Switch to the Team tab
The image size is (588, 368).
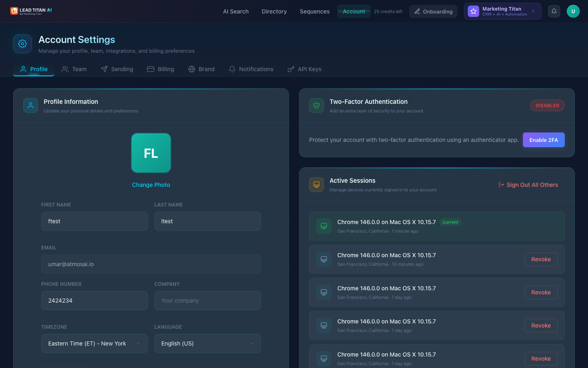click(74, 69)
